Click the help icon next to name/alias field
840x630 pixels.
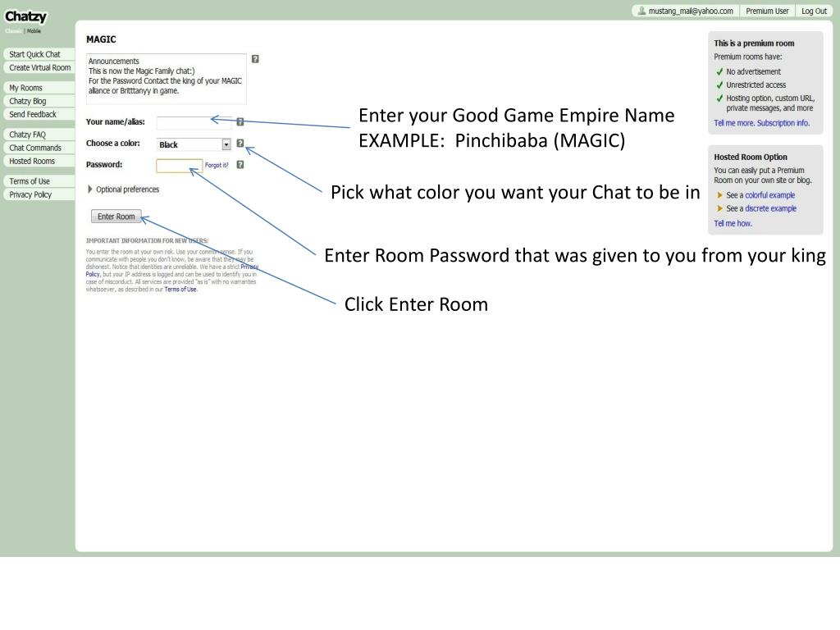point(240,121)
